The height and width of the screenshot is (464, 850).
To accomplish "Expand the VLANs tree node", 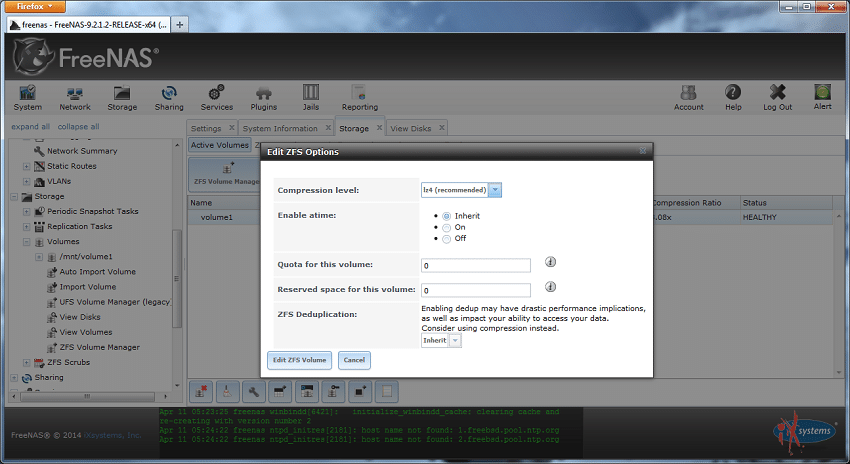I will [27, 181].
